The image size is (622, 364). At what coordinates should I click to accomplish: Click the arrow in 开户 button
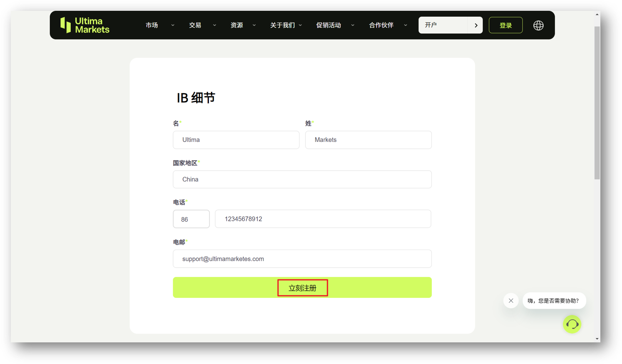click(x=476, y=25)
